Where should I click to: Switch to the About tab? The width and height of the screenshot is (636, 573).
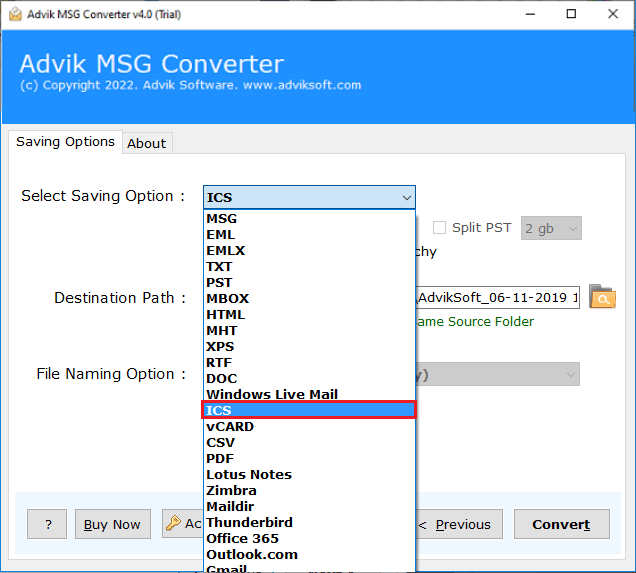click(x=146, y=143)
